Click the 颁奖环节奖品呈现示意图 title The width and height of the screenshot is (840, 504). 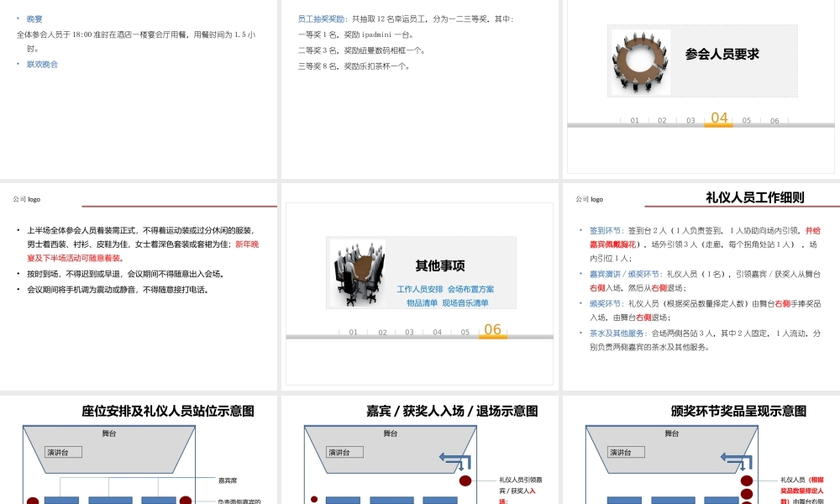(738, 411)
